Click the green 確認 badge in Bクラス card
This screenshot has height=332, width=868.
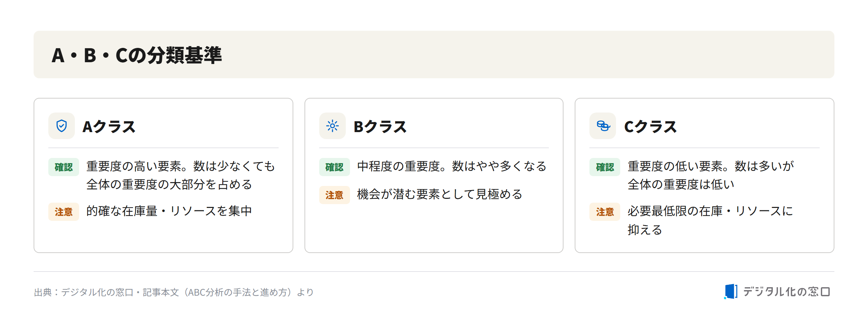pos(335,167)
